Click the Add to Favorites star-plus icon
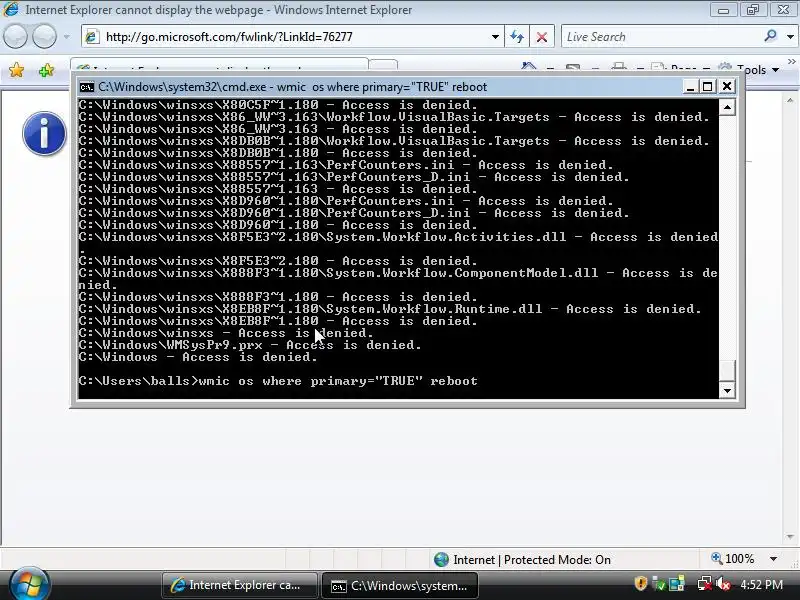This screenshot has height=600, width=800. tap(46, 70)
